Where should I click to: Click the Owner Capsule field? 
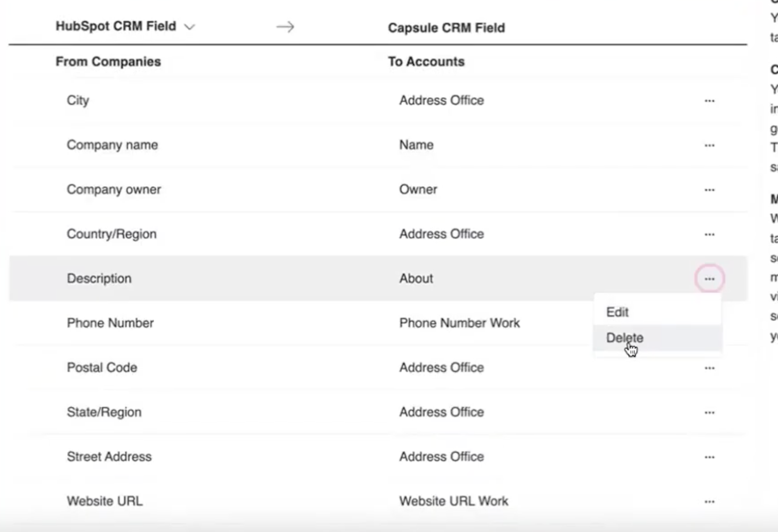[418, 189]
